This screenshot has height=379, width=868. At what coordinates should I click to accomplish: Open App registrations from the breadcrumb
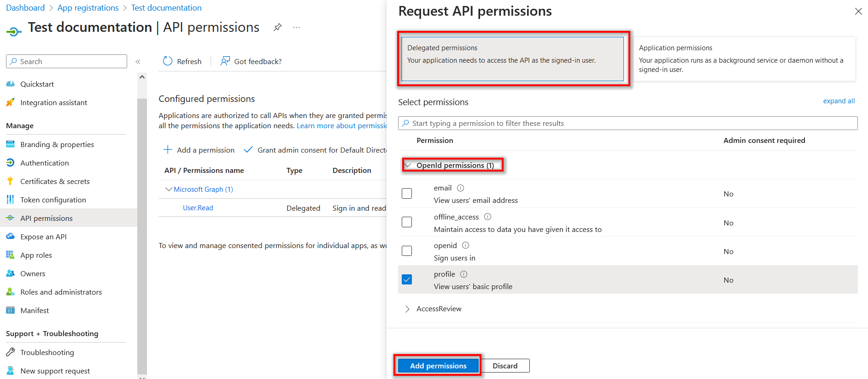[x=88, y=7]
